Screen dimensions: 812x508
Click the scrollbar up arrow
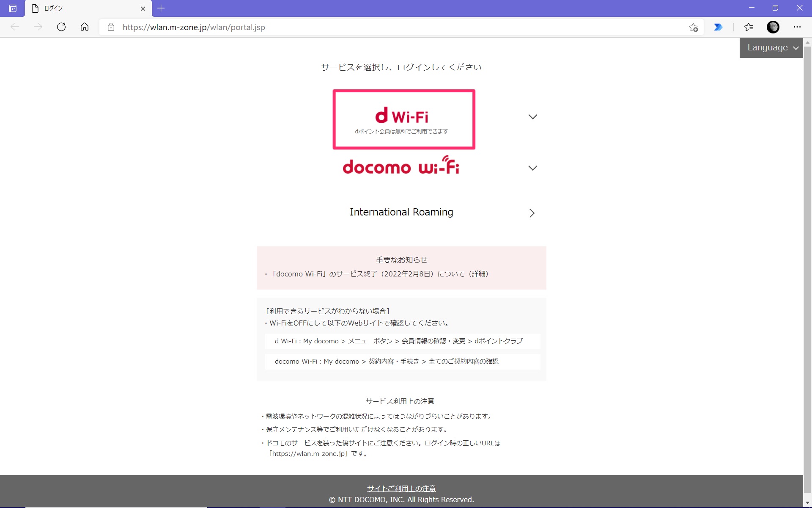point(807,42)
